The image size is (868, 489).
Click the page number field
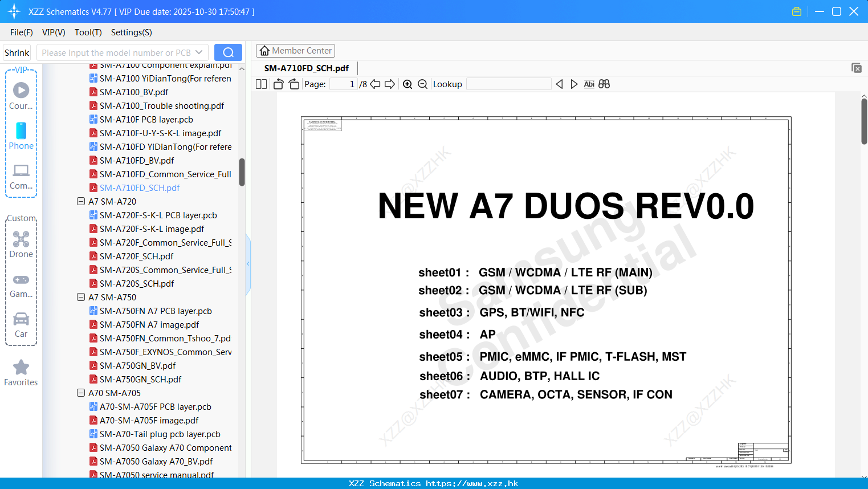[x=344, y=84]
